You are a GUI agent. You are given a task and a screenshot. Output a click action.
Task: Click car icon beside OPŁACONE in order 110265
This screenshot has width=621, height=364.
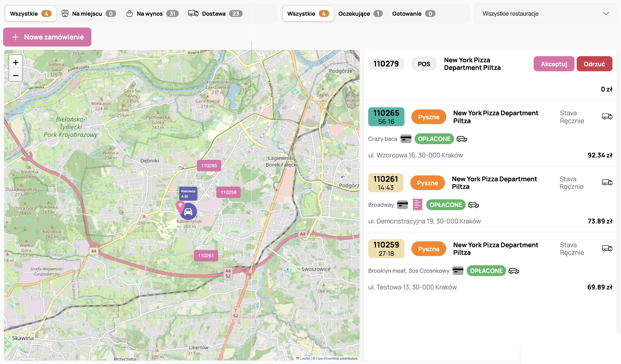coord(462,139)
